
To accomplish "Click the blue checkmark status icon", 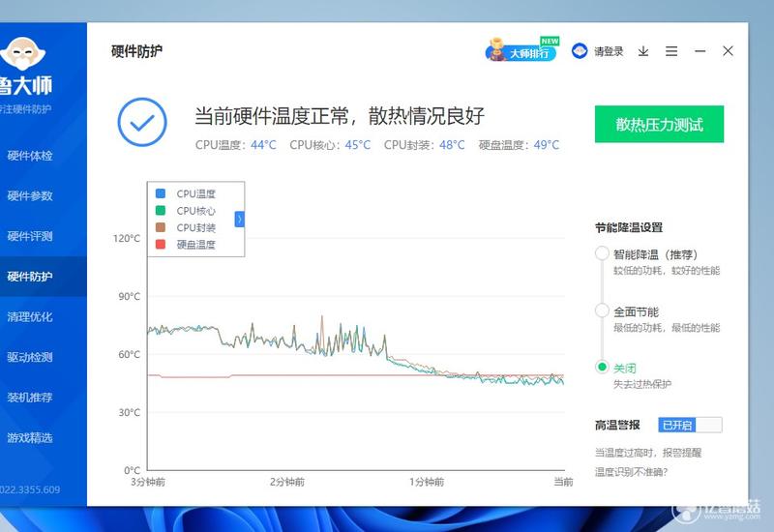I will (x=142, y=122).
